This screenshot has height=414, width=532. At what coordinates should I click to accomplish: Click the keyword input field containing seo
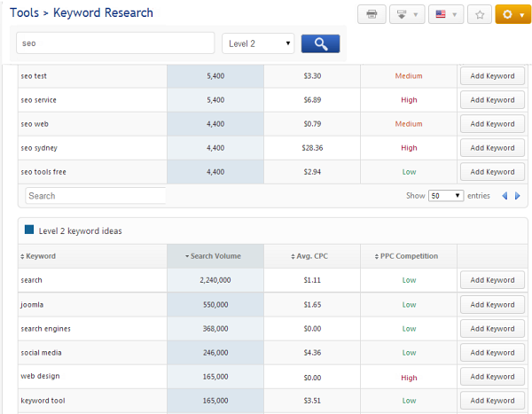pyautogui.click(x=115, y=43)
